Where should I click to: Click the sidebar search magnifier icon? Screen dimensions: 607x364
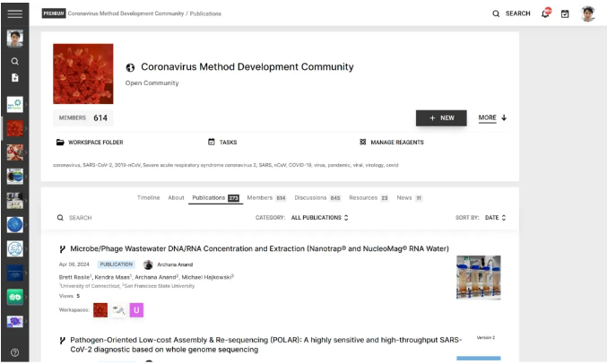point(14,61)
